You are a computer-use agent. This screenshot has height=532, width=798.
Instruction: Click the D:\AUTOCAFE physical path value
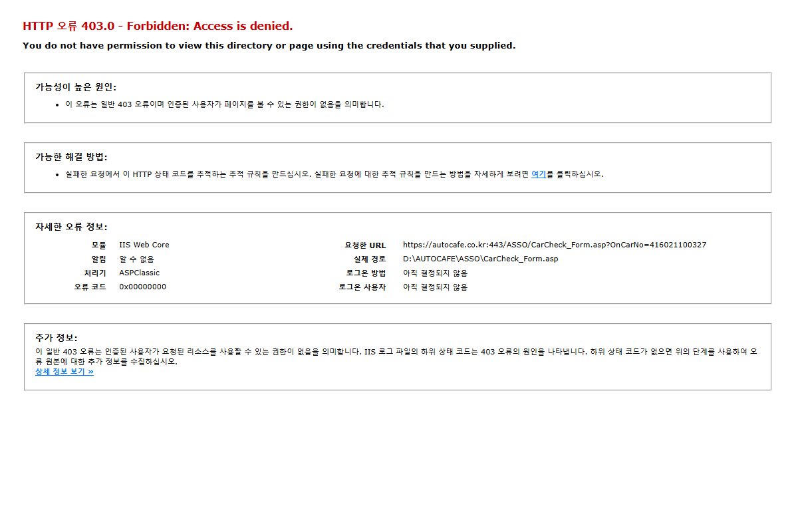coord(480,259)
